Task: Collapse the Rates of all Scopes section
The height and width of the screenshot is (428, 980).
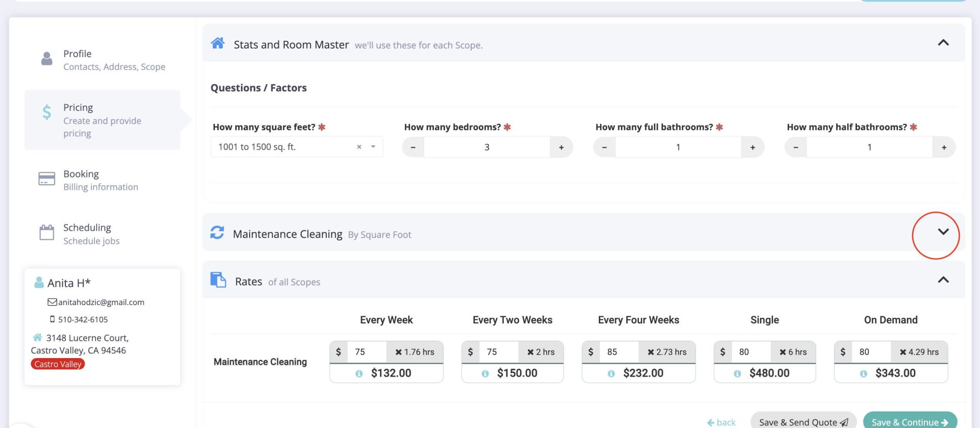Action: [x=943, y=280]
